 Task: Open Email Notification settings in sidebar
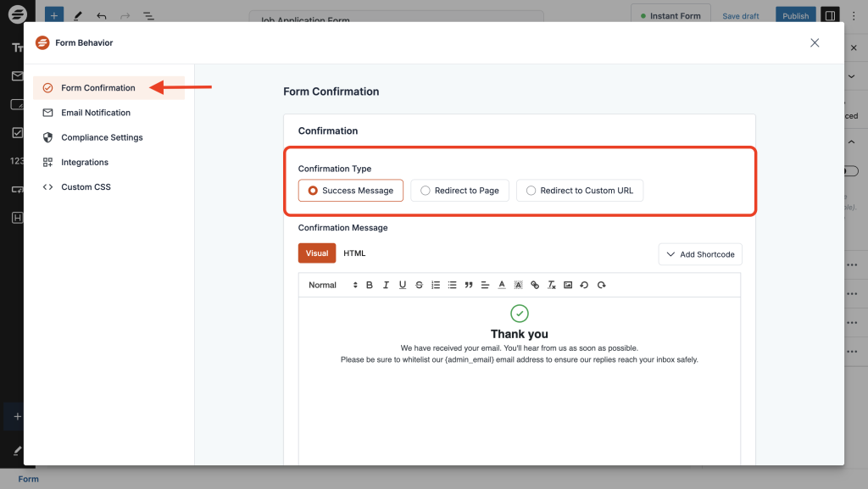(x=96, y=113)
